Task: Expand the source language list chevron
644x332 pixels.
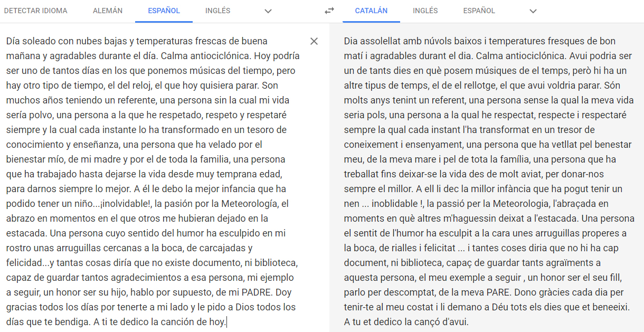Action: pyautogui.click(x=268, y=11)
